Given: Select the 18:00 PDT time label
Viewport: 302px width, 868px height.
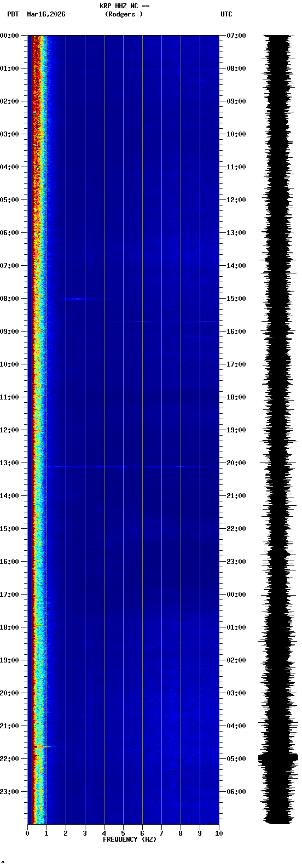Looking at the screenshot, I should tap(9, 627).
